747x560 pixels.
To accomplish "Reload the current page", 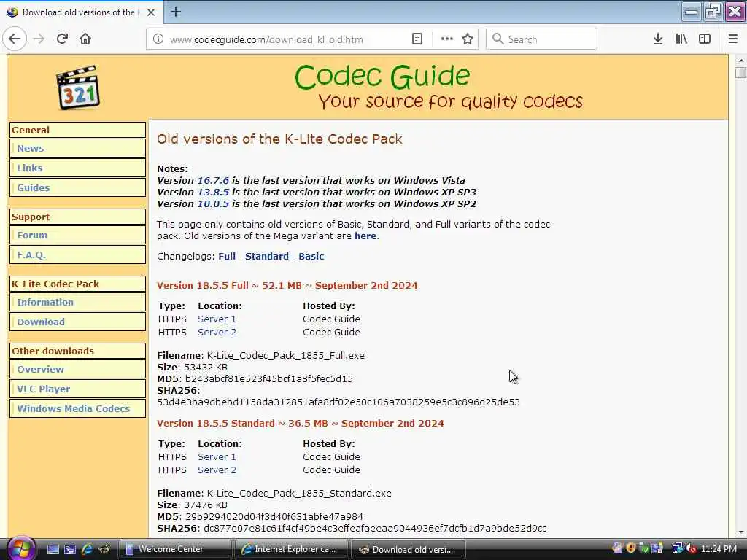I will tap(62, 39).
